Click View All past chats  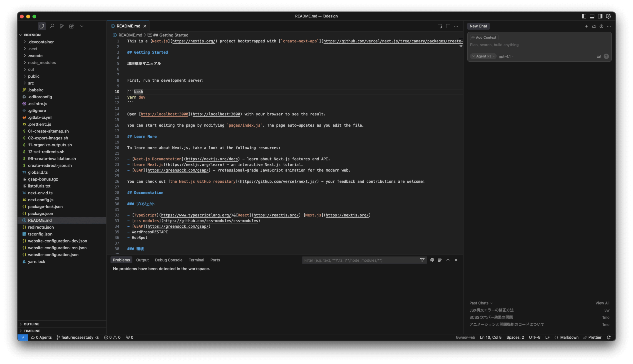coord(602,303)
